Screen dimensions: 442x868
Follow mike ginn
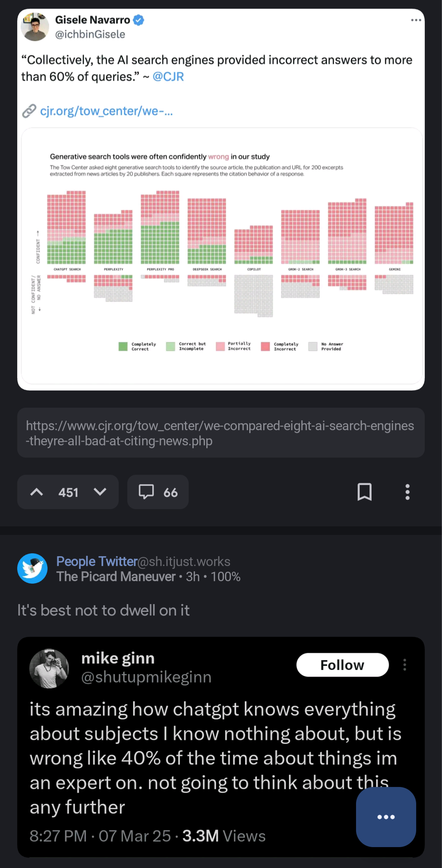click(x=342, y=665)
